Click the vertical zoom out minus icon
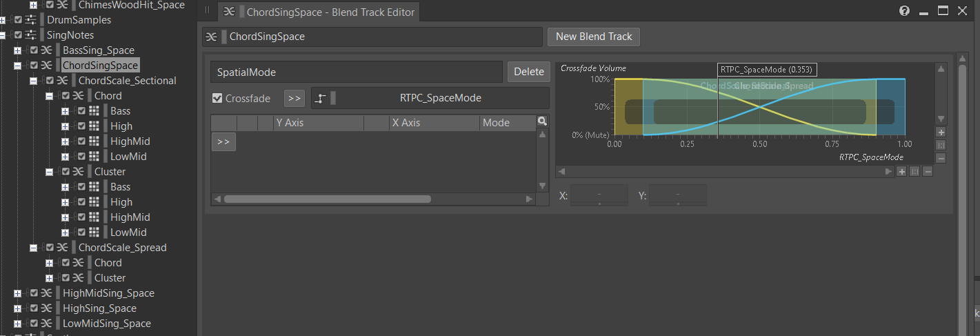The image size is (980, 336). [x=941, y=158]
